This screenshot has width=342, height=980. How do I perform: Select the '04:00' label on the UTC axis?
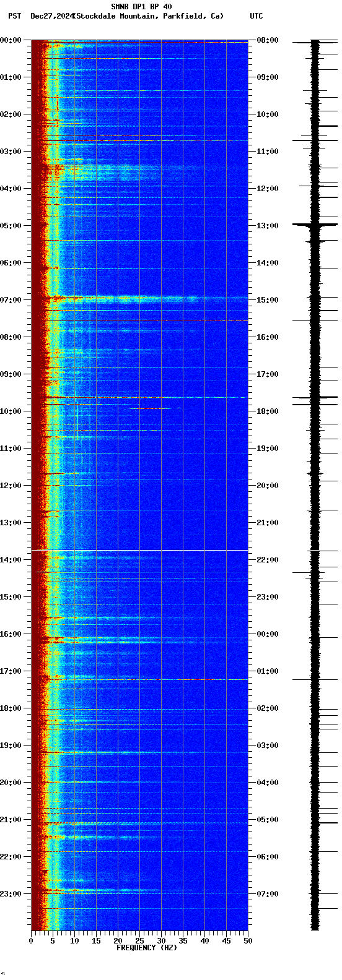268,783
